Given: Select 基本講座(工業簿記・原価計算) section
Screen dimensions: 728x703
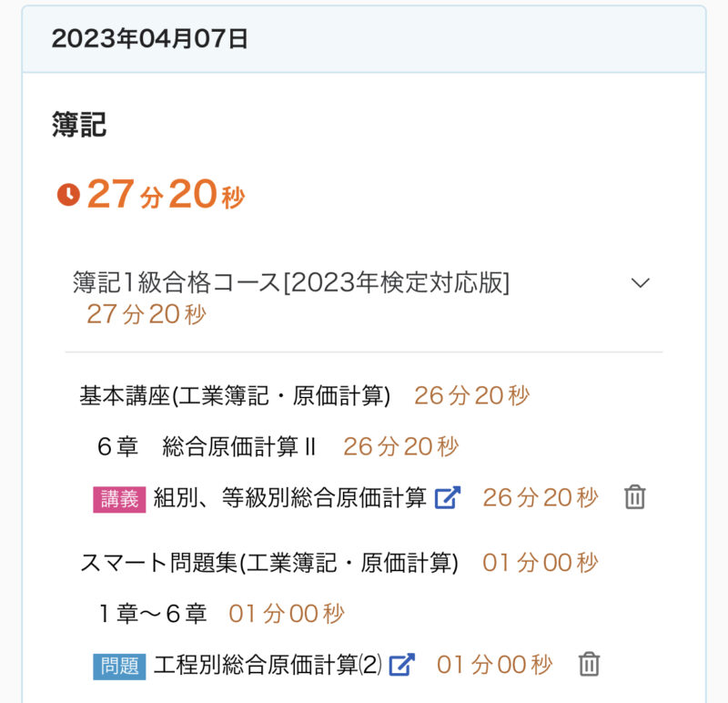Looking at the screenshot, I should [235, 395].
